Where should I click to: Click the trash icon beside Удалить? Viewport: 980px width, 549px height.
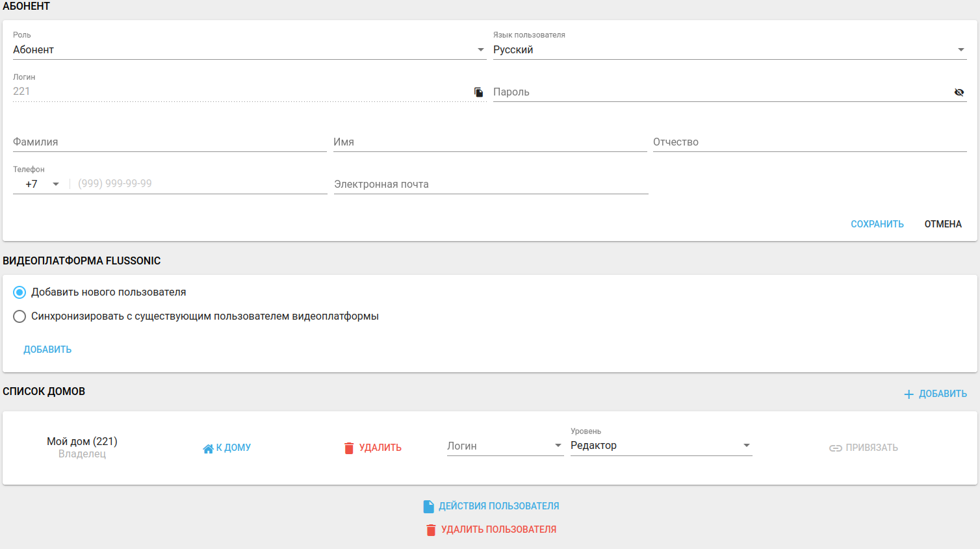point(349,448)
